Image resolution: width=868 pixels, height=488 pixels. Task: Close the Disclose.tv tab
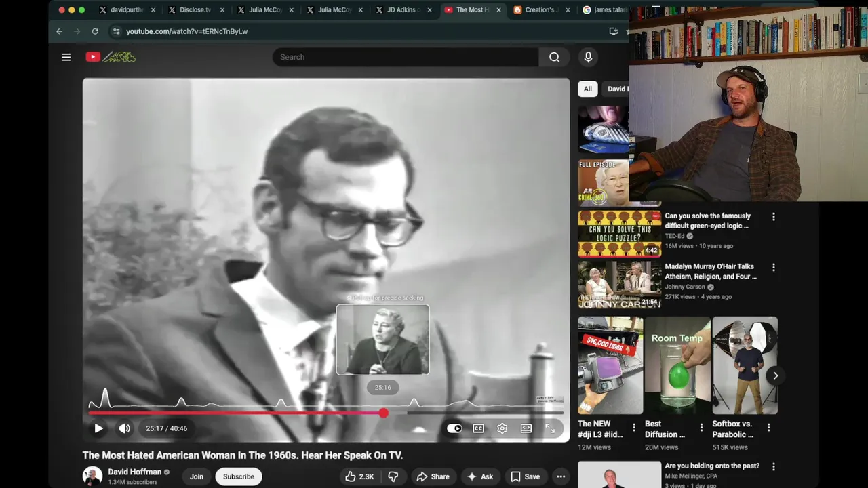(x=222, y=10)
